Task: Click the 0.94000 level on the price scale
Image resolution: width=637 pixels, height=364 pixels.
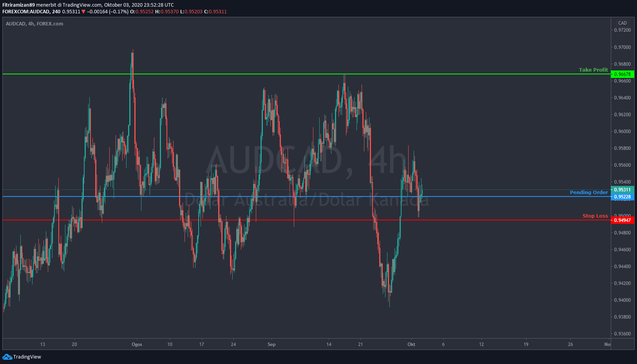Action: coord(622,300)
